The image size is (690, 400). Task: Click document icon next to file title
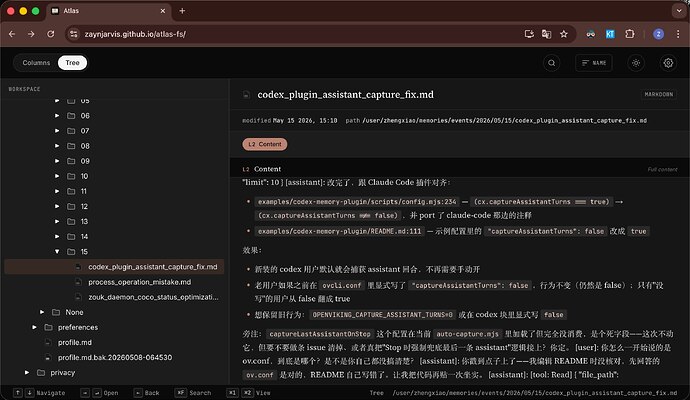[246, 95]
